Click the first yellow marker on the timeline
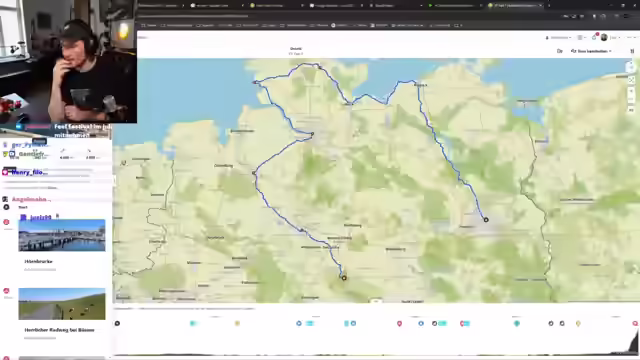The image size is (640, 360). 237,323
